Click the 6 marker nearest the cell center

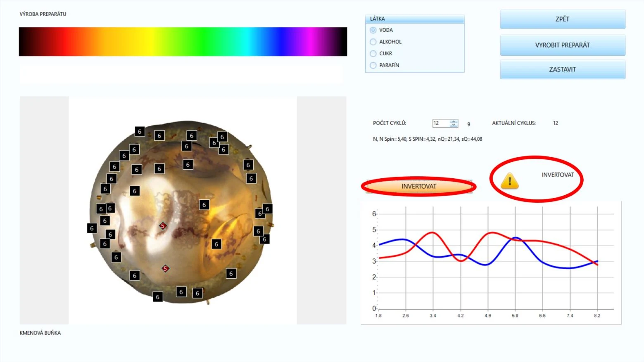coord(204,205)
